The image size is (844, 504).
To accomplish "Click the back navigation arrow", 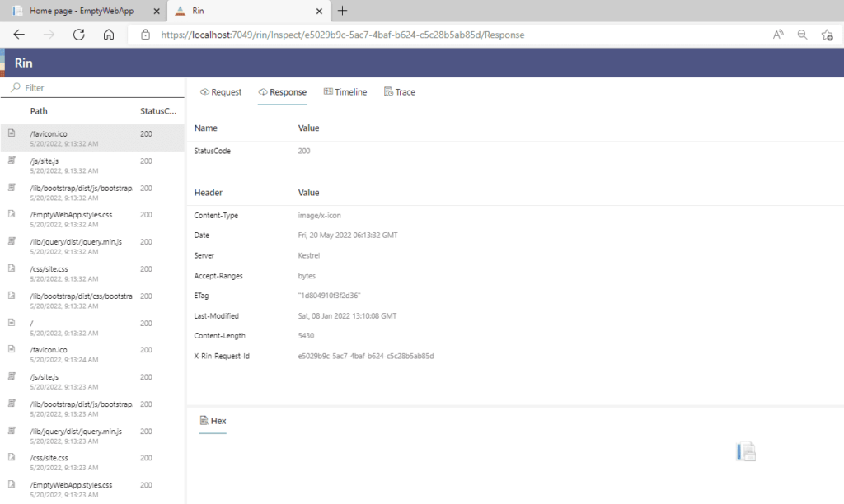I will (x=18, y=35).
